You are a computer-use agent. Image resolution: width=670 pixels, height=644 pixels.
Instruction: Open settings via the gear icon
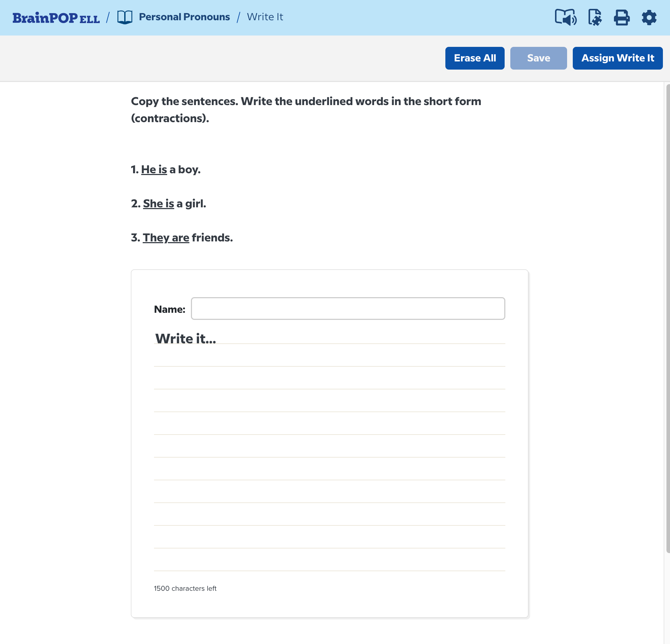pyautogui.click(x=649, y=17)
